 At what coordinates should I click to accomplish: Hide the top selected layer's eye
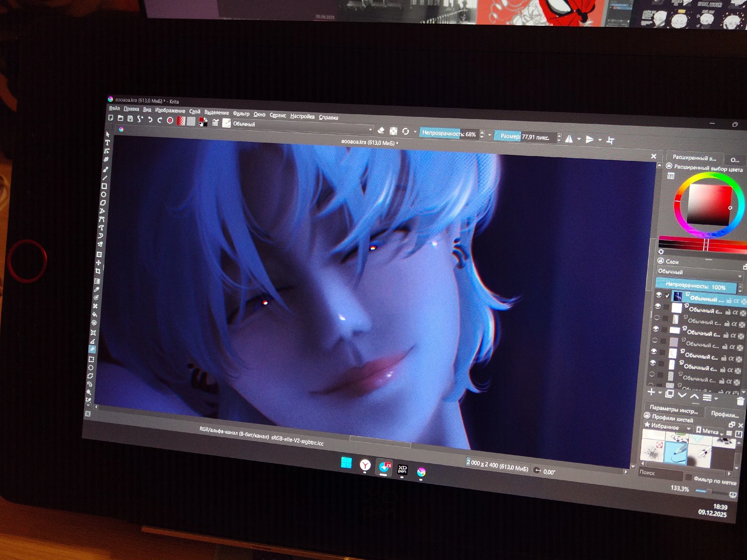coord(659,295)
